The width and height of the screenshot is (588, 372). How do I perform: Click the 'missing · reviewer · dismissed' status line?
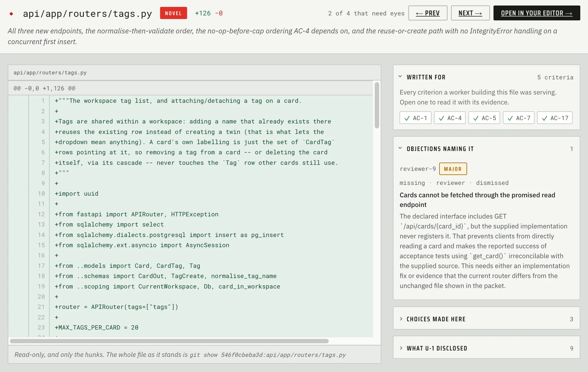[454, 183]
